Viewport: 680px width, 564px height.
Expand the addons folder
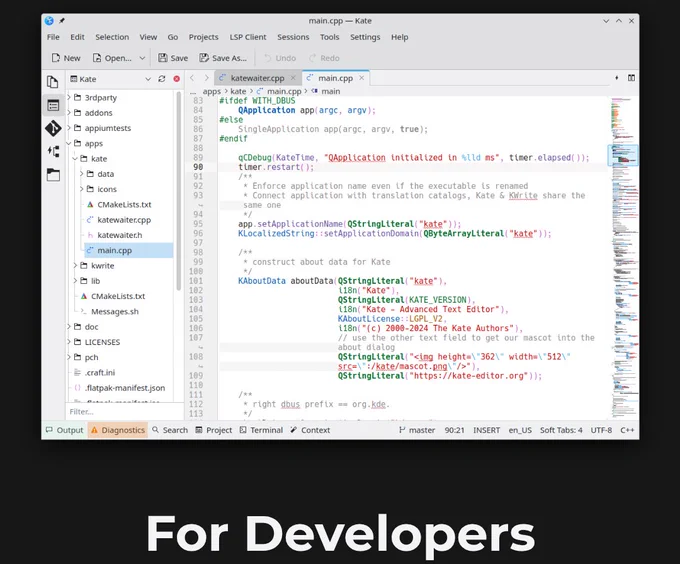click(x=69, y=113)
